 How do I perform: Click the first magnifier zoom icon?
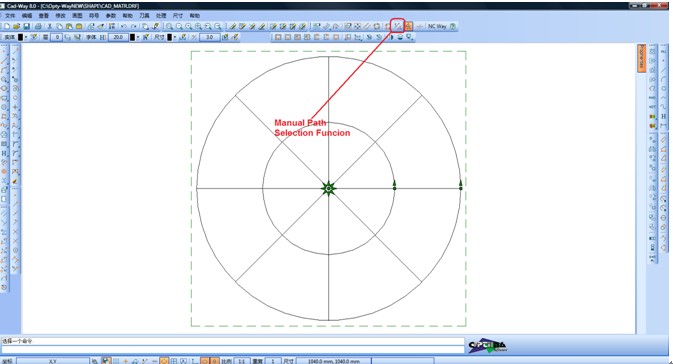170,26
